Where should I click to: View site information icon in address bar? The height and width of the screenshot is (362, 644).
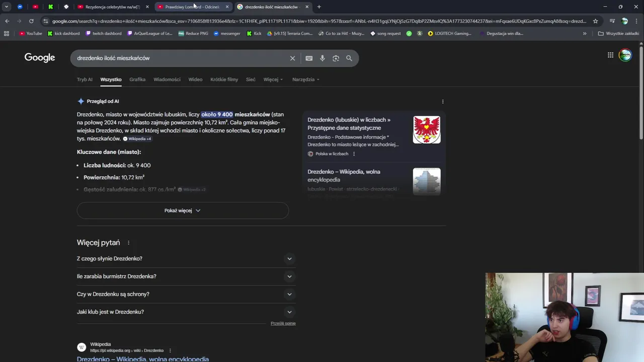46,21
